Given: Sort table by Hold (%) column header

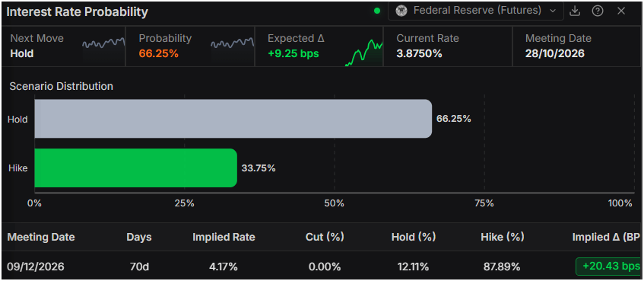Looking at the screenshot, I should pyautogui.click(x=414, y=237).
